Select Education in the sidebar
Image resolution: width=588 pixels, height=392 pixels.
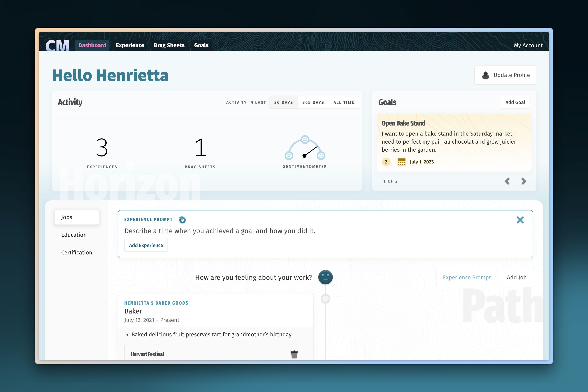(x=74, y=235)
